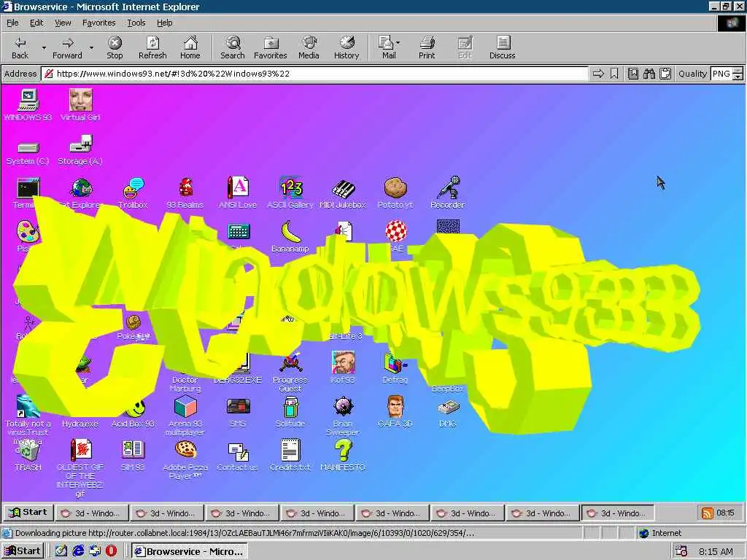Viewport: 747px width, 560px height.
Task: Click the outer Windows taskbar Start button
Action: (23, 551)
